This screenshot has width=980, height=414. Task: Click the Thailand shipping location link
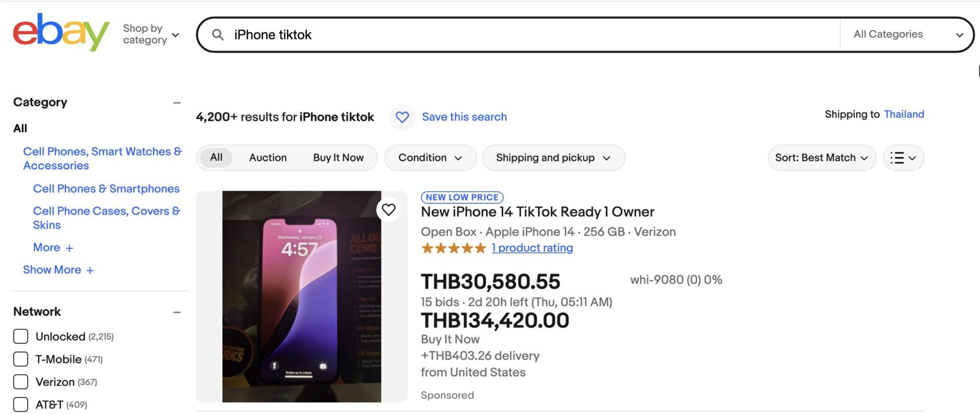point(904,114)
